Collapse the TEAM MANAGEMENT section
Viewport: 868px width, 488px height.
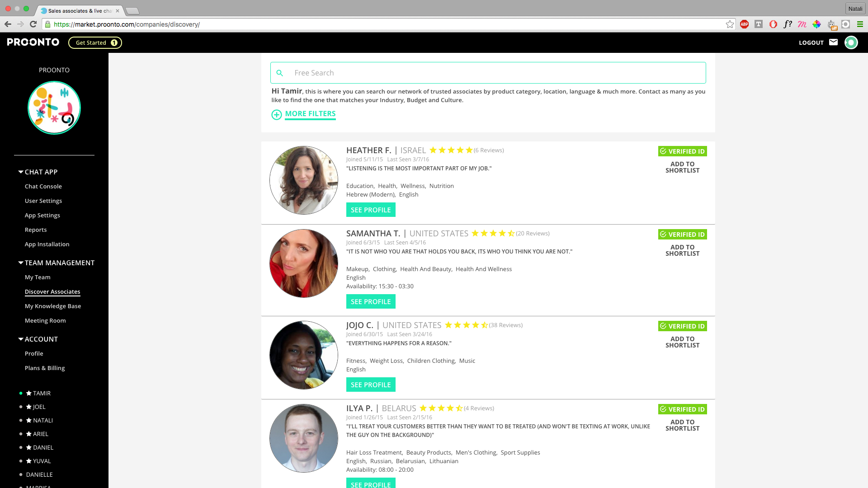(20, 262)
